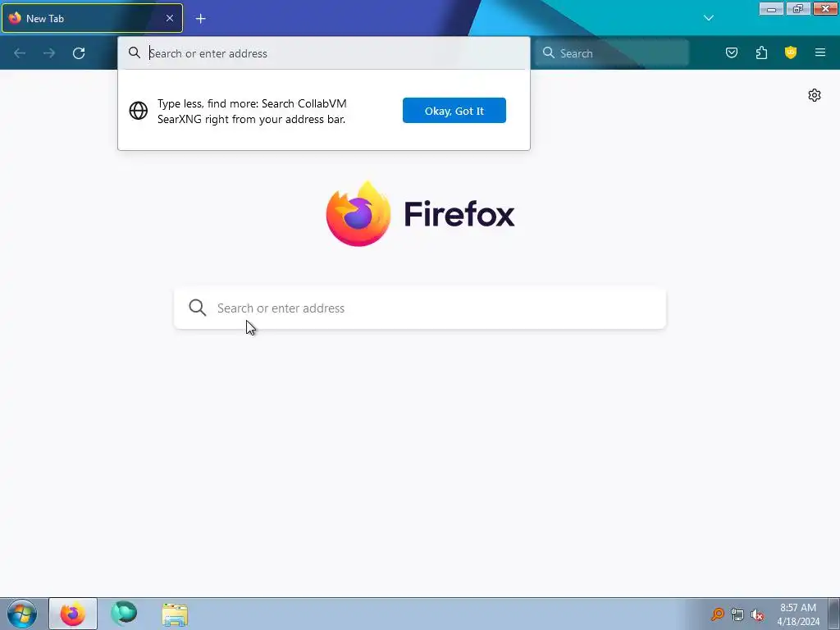Reload the page with refresh icon
Image resolution: width=840 pixels, height=630 pixels.
pyautogui.click(x=79, y=53)
